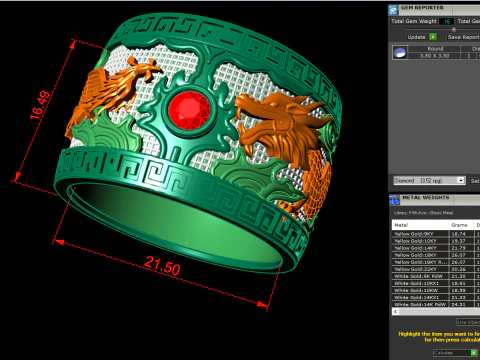The height and width of the screenshot is (360, 480).
Task: Click the Update label in Gem Reporter
Action: coord(416,37)
